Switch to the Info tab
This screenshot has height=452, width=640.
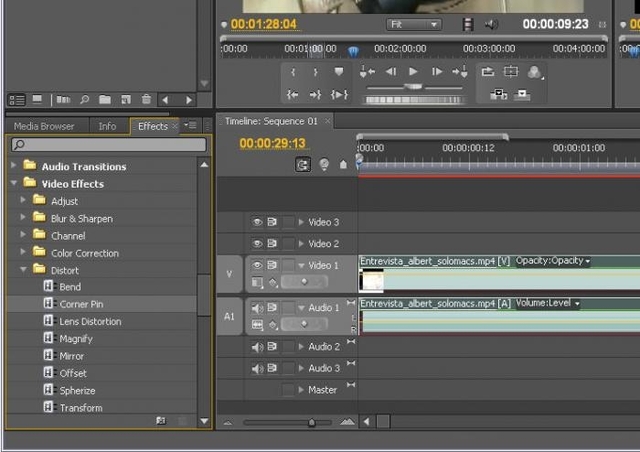(x=107, y=126)
